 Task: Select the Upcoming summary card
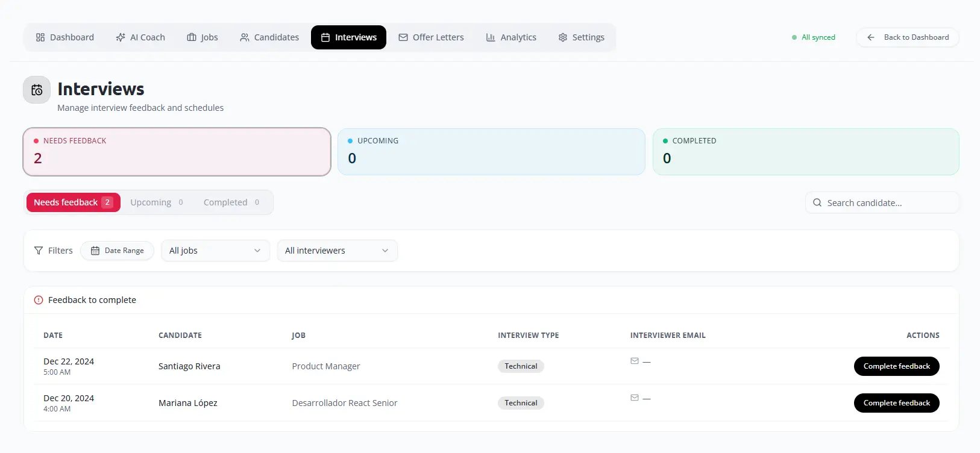tap(491, 152)
